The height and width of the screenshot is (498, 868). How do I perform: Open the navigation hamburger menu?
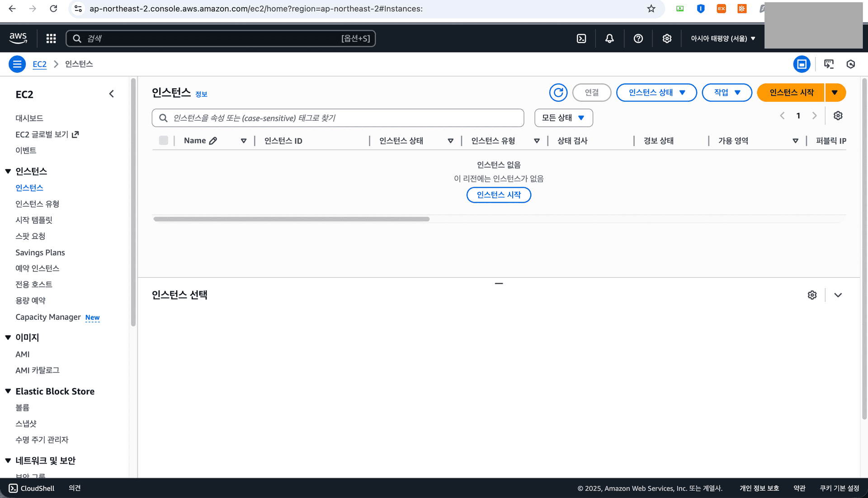point(17,64)
